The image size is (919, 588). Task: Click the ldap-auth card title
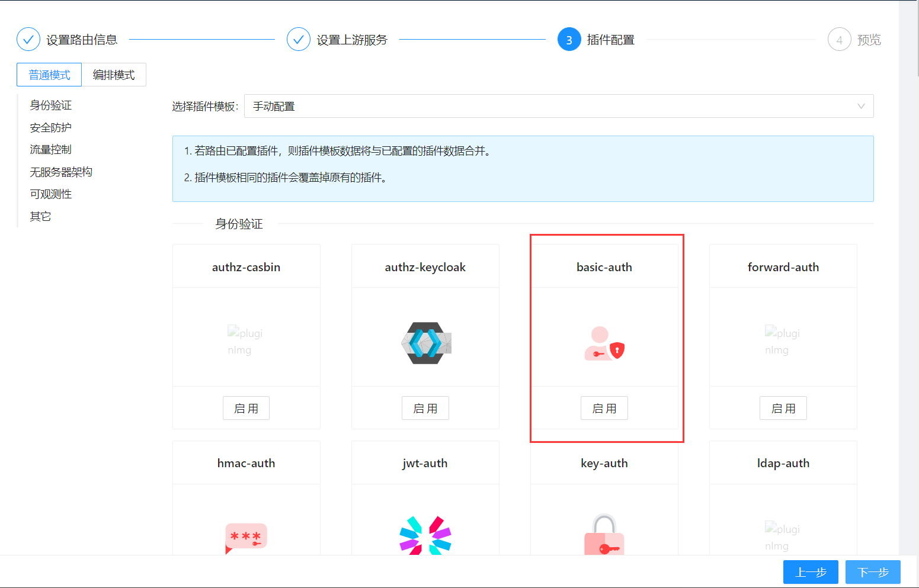(783, 463)
